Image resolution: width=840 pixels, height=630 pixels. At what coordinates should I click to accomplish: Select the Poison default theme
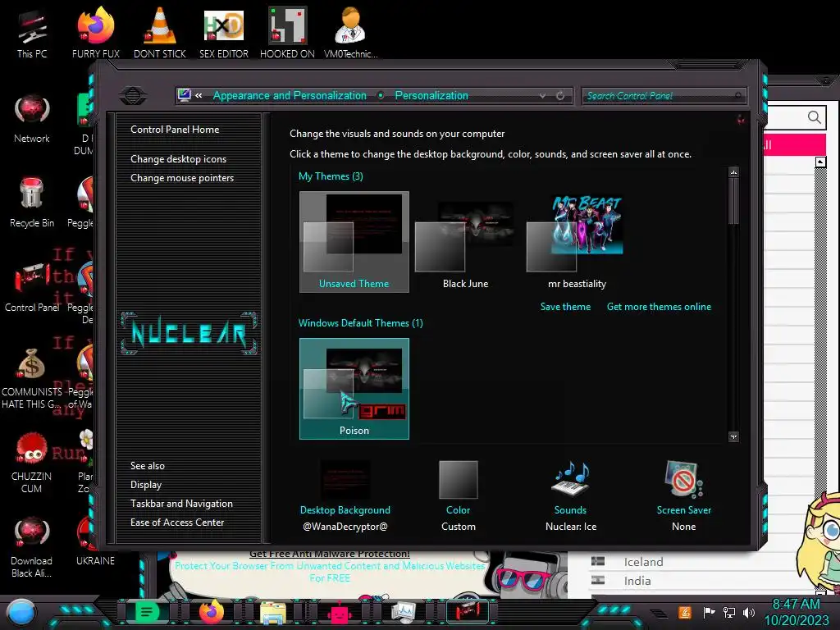tap(354, 388)
